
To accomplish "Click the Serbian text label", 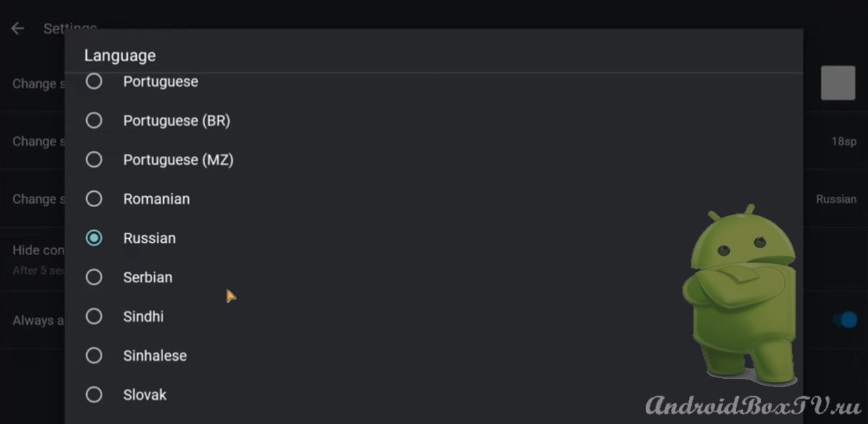I will tap(148, 277).
